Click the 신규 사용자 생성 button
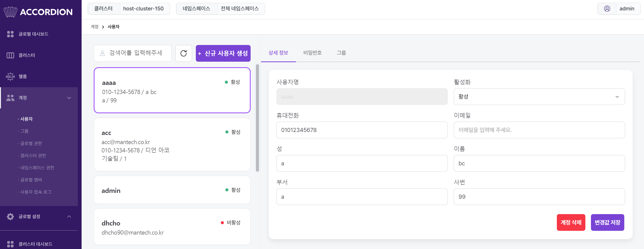Viewport: 644px width, 249px height. [x=223, y=53]
